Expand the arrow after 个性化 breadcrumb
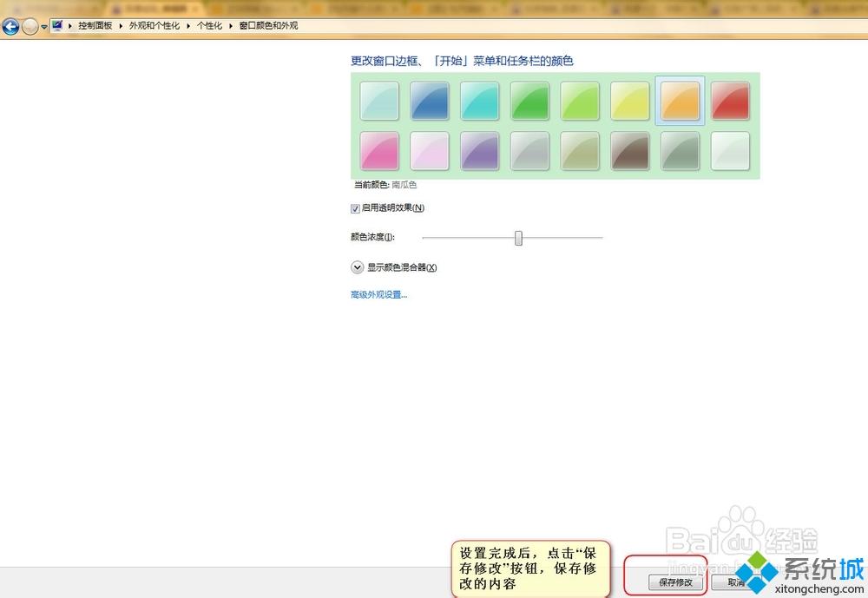Viewport: 868px width, 598px height. tap(230, 26)
